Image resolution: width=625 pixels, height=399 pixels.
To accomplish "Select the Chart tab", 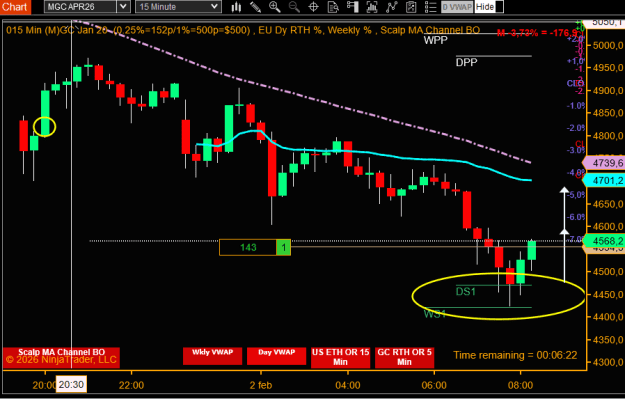I will (x=15, y=7).
